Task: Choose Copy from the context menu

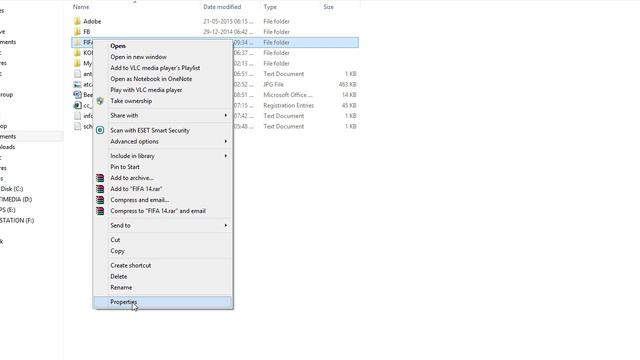Action: (117, 251)
